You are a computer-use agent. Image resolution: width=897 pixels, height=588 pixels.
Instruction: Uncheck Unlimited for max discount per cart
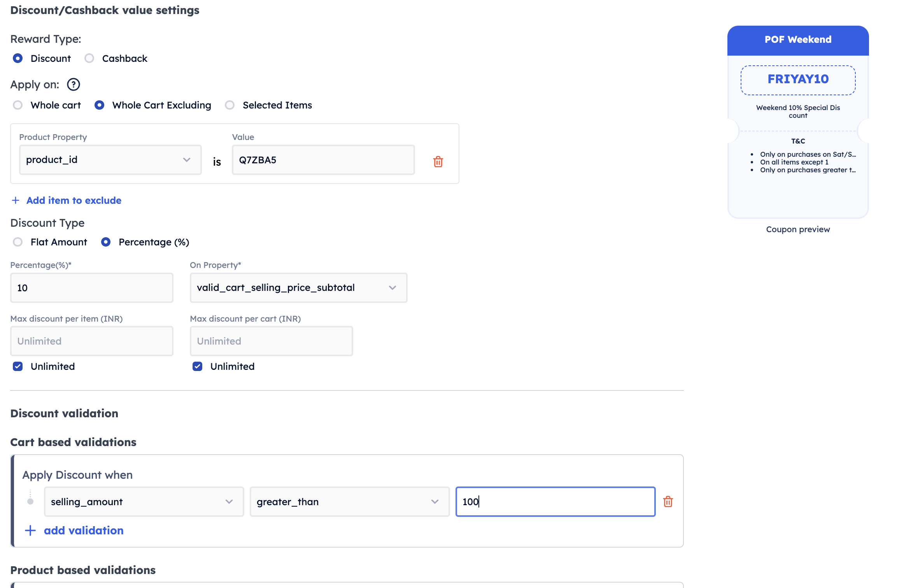coord(198,366)
